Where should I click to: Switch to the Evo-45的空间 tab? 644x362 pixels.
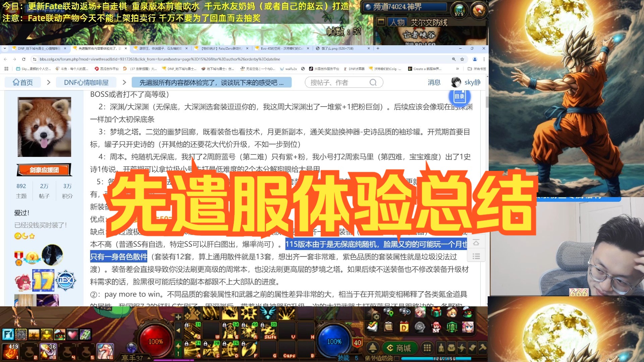pyautogui.click(x=282, y=48)
